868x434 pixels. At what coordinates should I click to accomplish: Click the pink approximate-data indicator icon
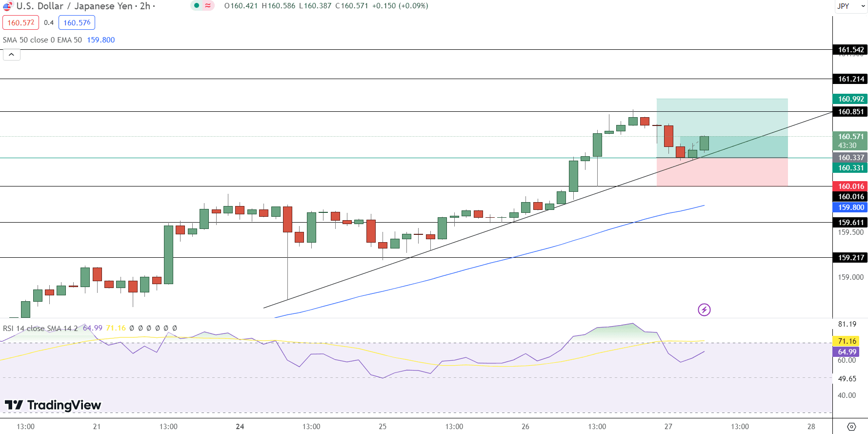[208, 6]
